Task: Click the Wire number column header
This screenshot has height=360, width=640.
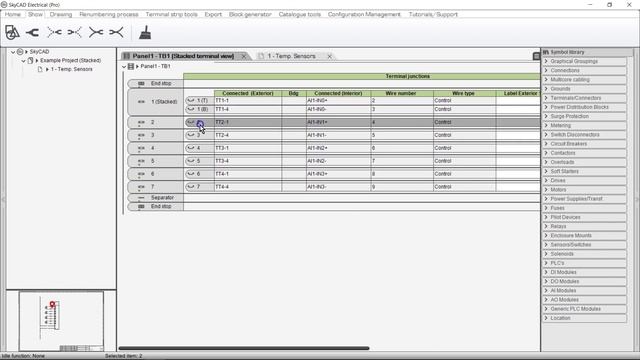Action: click(402, 93)
